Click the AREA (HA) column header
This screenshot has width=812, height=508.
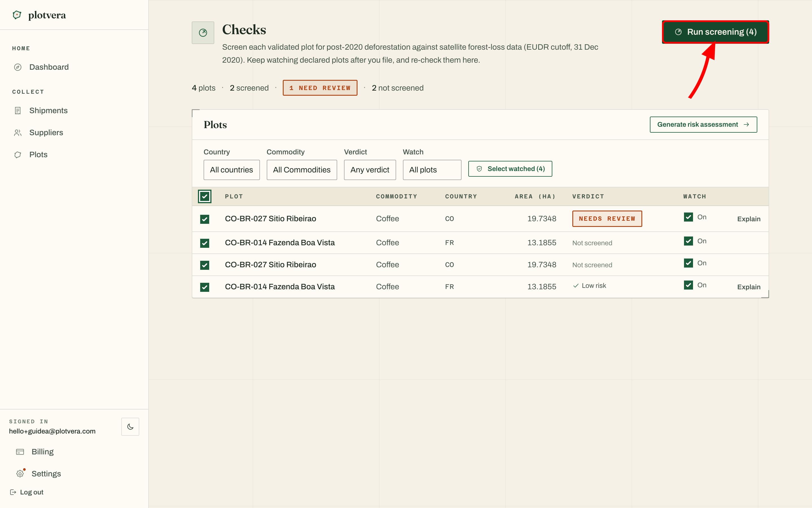click(x=535, y=196)
